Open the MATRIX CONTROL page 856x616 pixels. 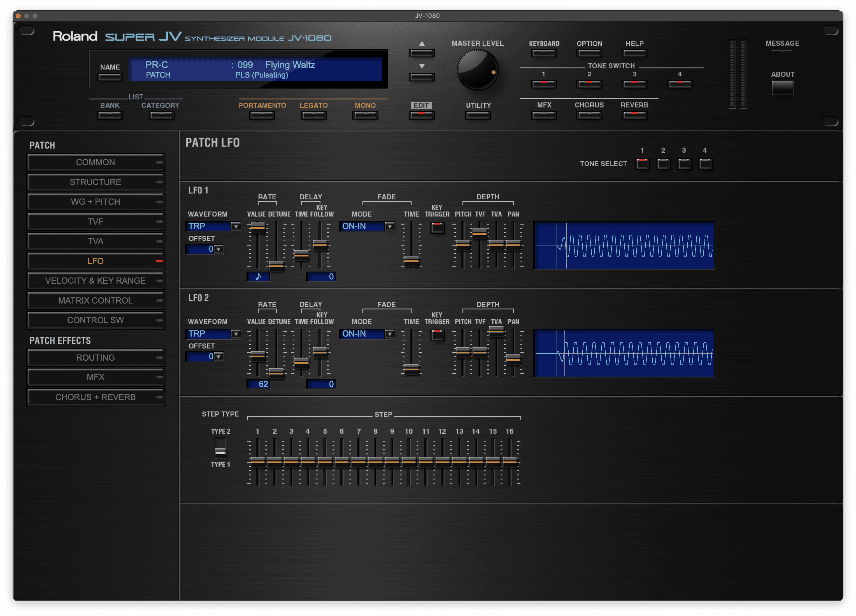click(x=96, y=301)
